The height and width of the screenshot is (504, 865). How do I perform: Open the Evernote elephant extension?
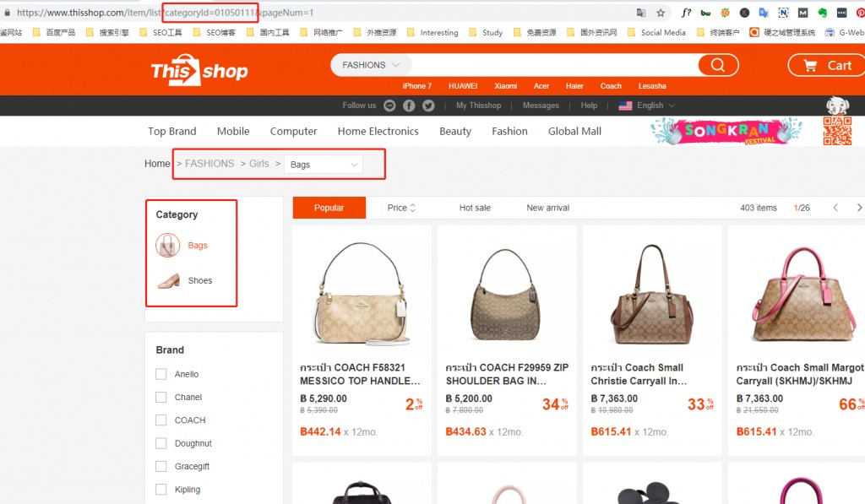coord(822,13)
